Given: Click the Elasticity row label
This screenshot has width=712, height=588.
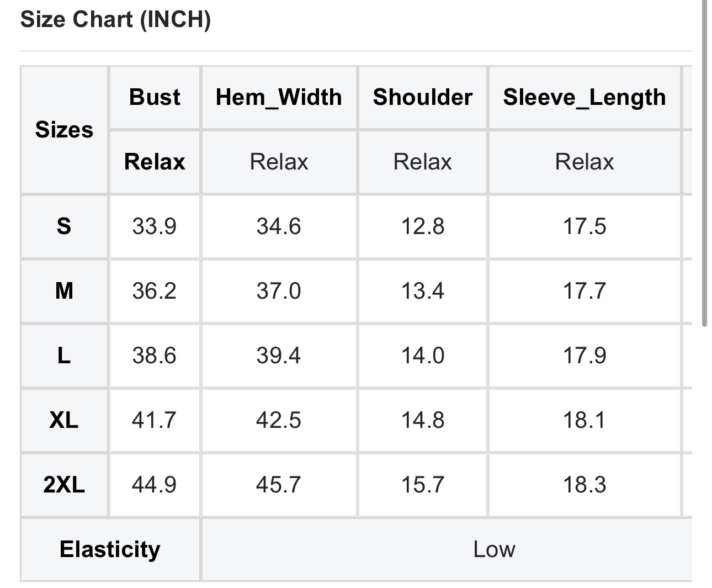Looking at the screenshot, I should [110, 549].
